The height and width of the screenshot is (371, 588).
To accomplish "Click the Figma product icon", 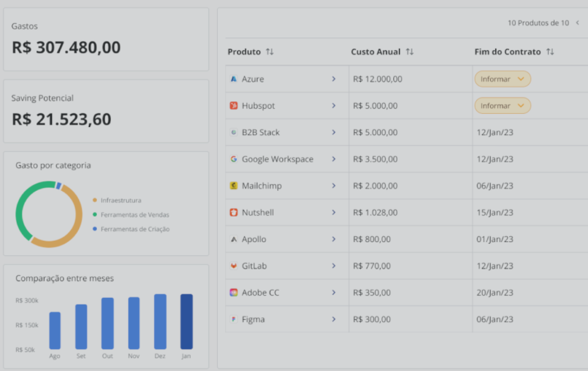I will pos(234,319).
